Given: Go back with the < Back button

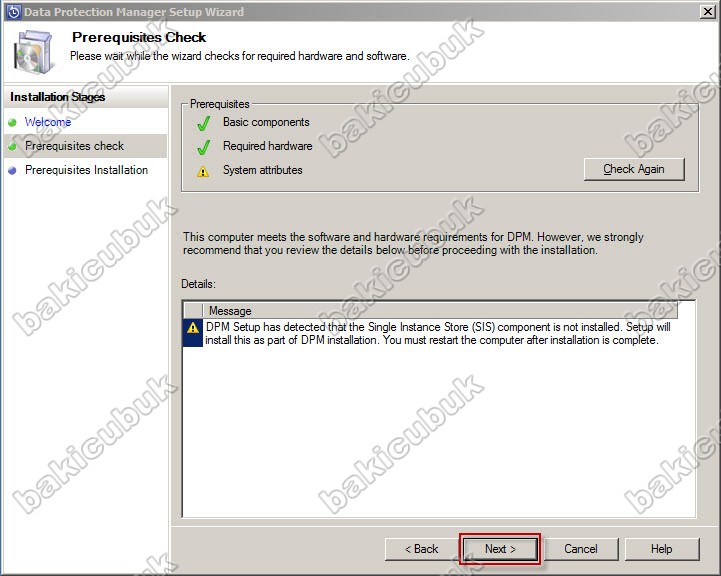Looking at the screenshot, I should click(x=422, y=549).
